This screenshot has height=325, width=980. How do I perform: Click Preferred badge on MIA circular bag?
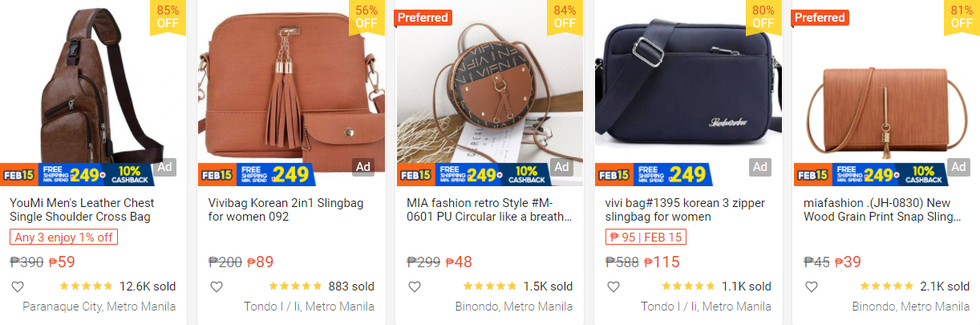click(423, 18)
